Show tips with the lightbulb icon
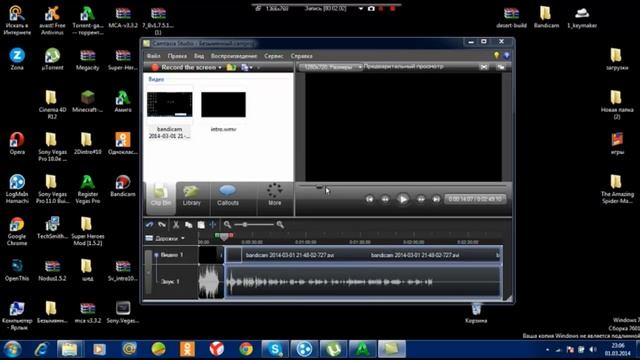The image size is (640, 360). [496, 56]
